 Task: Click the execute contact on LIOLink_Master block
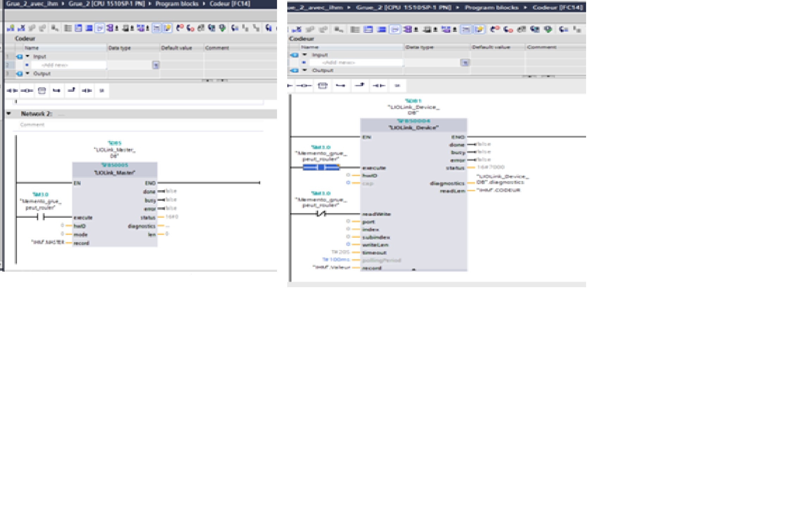(41, 217)
